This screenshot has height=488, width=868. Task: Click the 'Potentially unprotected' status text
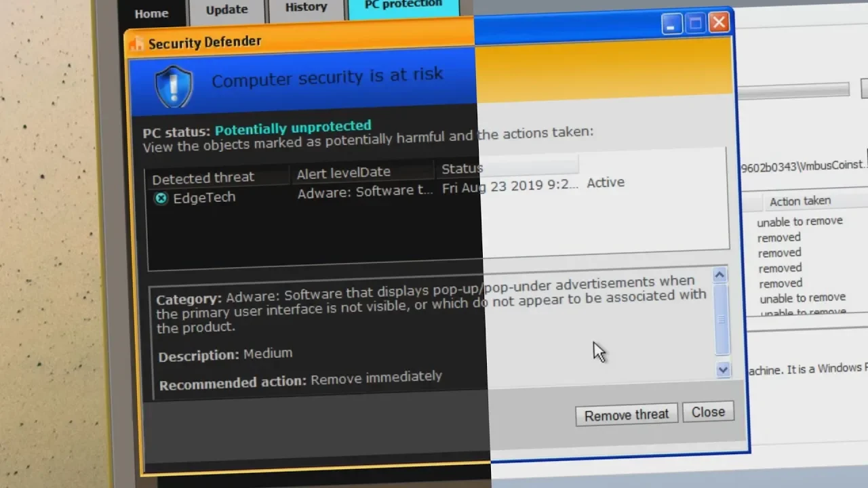click(x=293, y=127)
